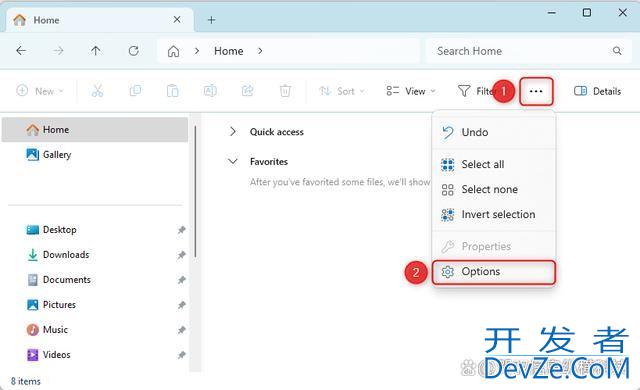Click the Rename toolbar icon

click(x=210, y=91)
